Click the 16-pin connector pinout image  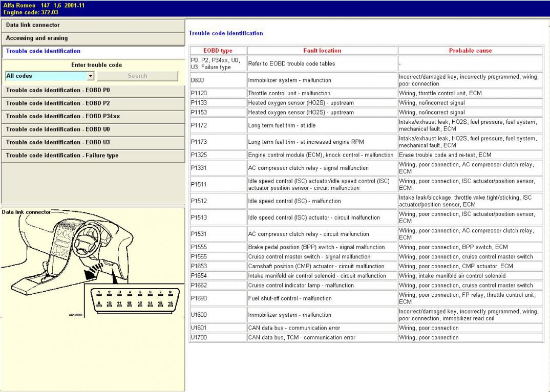click(134, 299)
